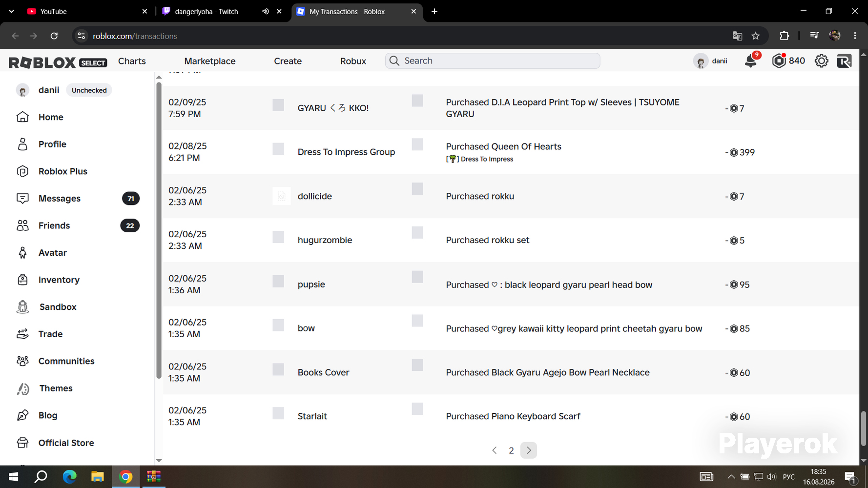868x488 pixels.
Task: Open Chrome profile avatar
Action: click(x=834, y=36)
